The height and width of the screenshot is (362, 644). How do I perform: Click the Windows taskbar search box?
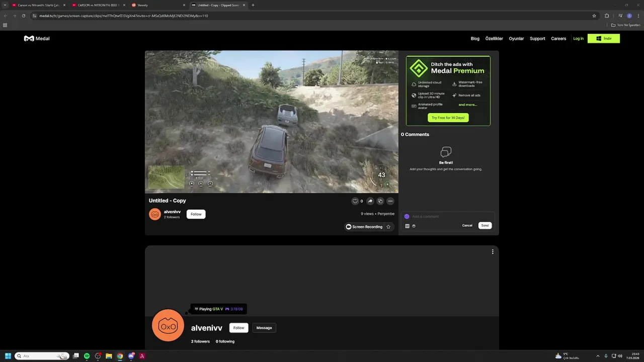pos(42,356)
